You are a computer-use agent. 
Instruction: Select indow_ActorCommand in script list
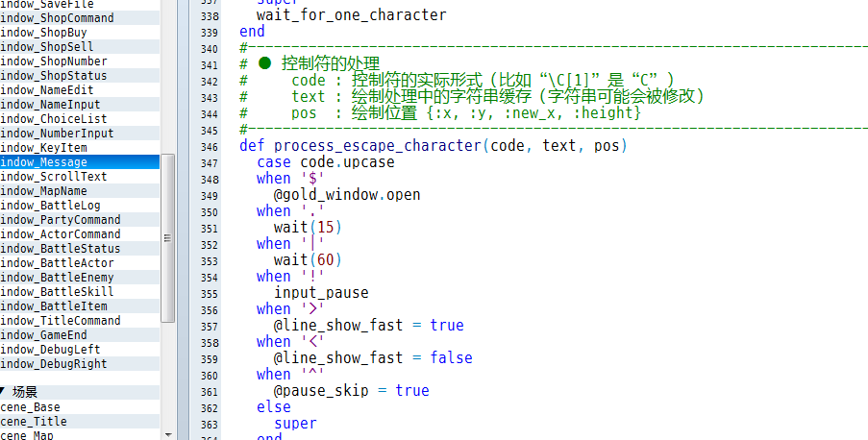(80, 234)
